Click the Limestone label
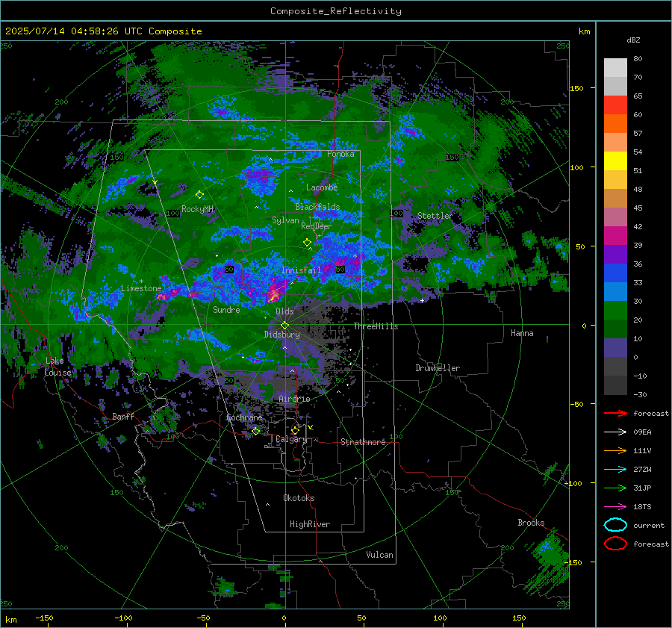 [141, 288]
